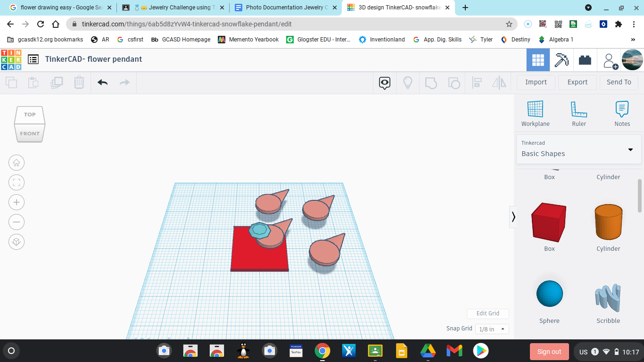Viewport: 644px width, 362px height.
Task: Open Chrome extensions puzzle icon
Action: 619,24
